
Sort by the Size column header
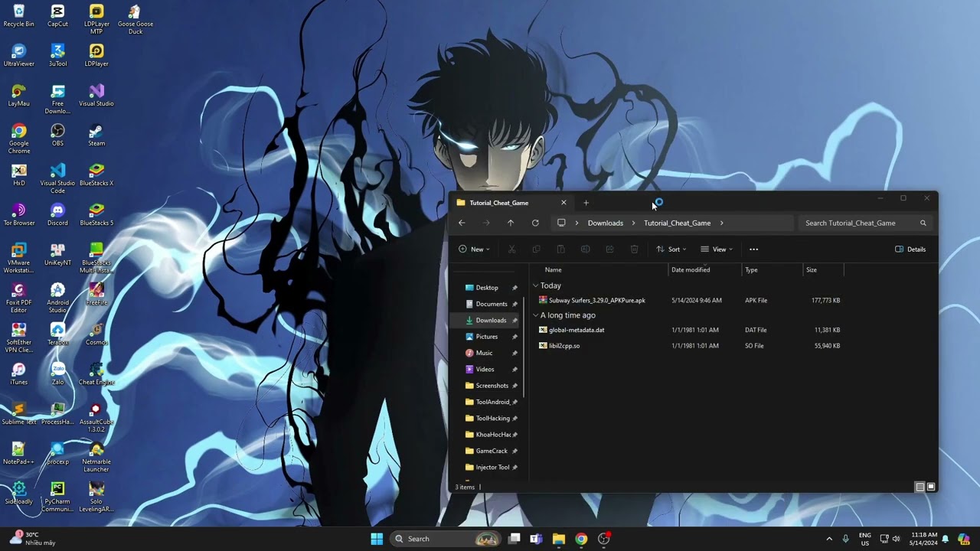click(x=823, y=269)
